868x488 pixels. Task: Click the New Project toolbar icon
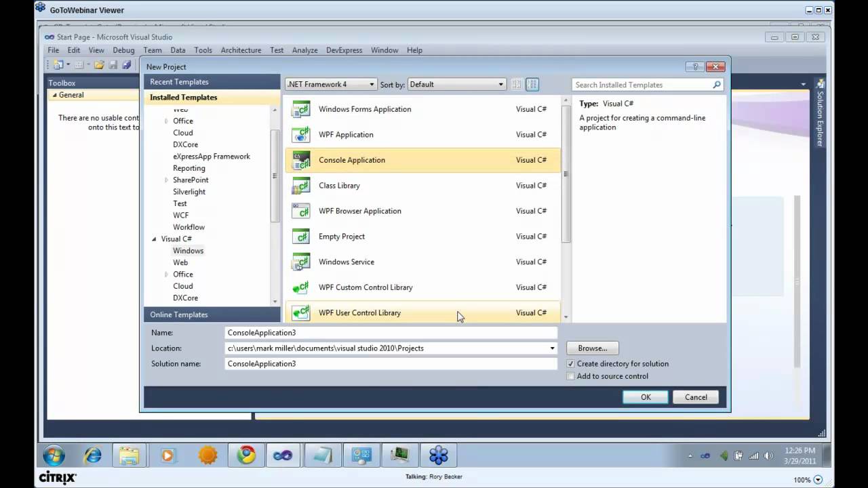(59, 65)
